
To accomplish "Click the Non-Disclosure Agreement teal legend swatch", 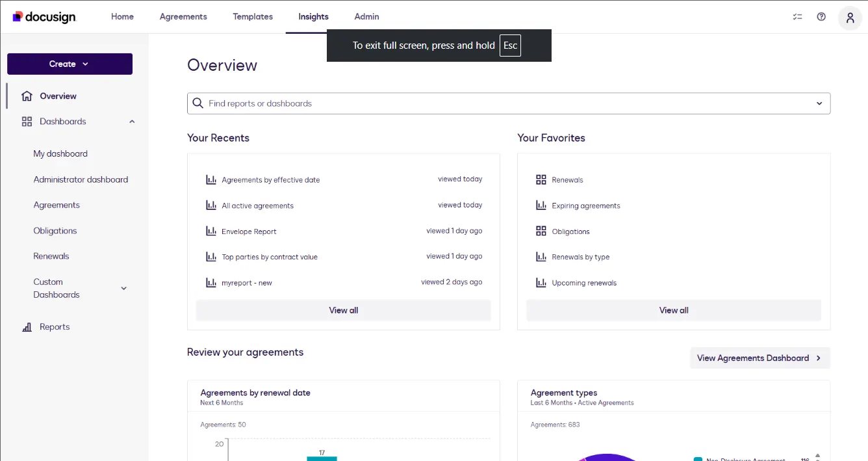I will (x=696, y=459).
